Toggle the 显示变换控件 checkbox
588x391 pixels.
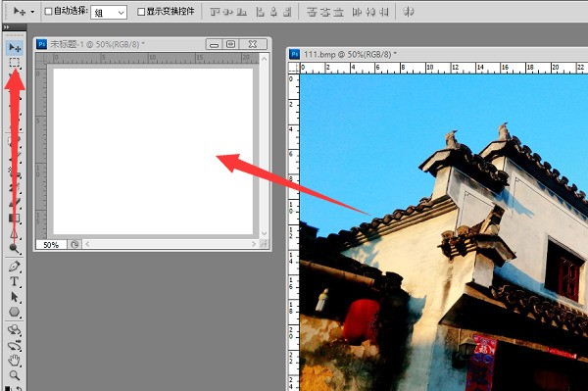coord(141,12)
